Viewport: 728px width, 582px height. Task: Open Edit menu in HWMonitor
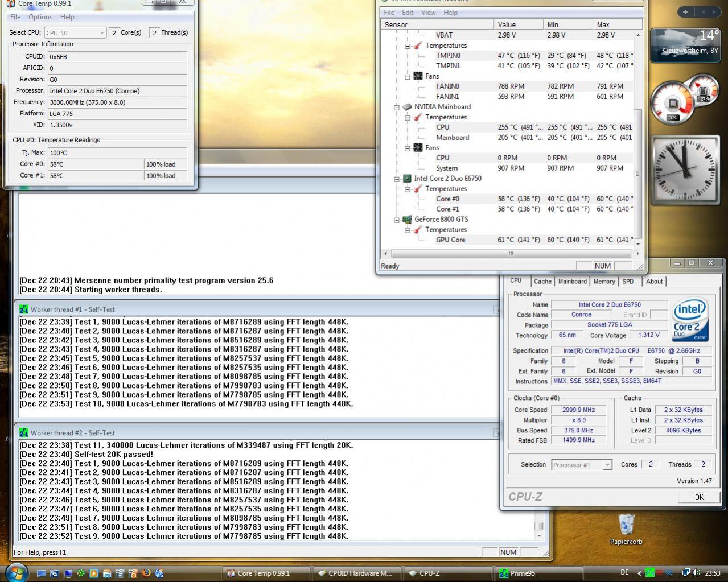[x=408, y=13]
